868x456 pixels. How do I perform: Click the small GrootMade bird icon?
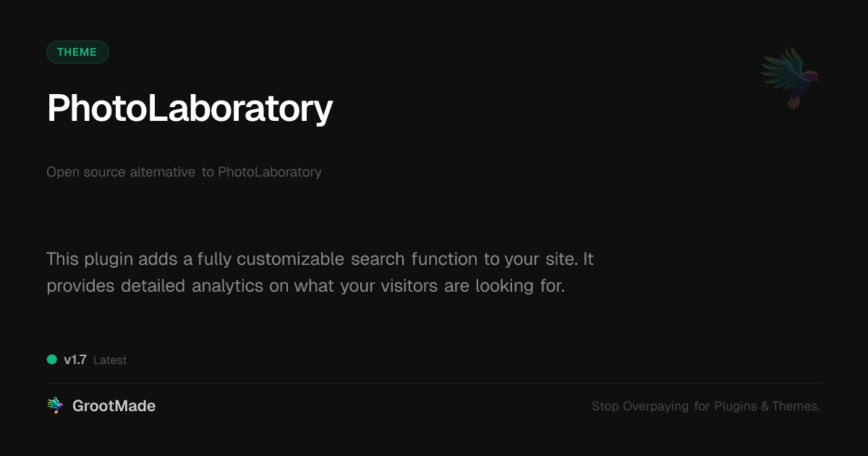(55, 406)
